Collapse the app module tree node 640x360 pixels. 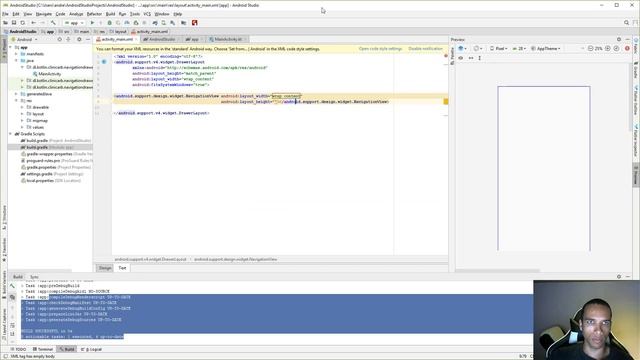11,47
